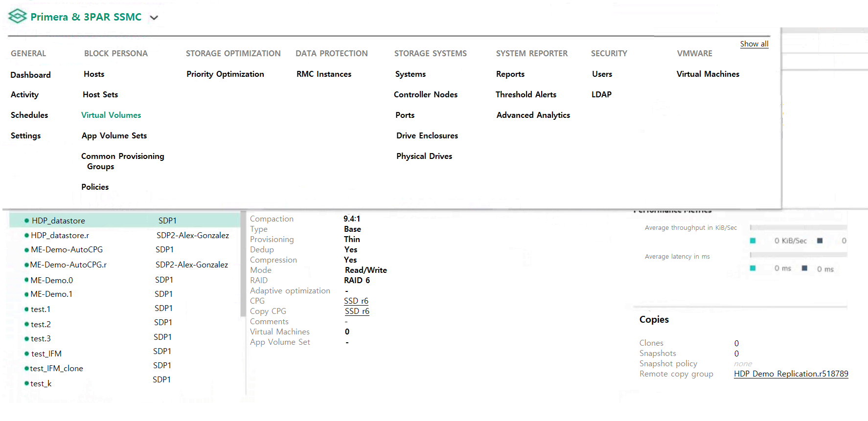Open Advanced Analytics
The height and width of the screenshot is (421, 868).
(x=533, y=115)
